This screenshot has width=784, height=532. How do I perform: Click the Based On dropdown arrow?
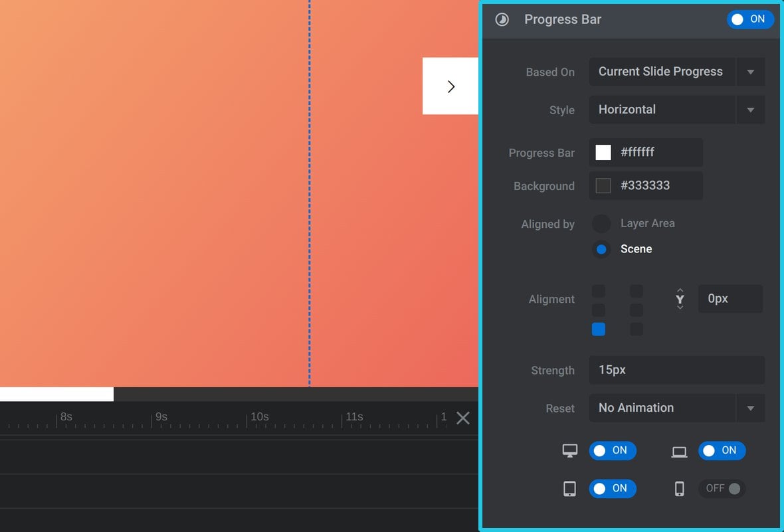750,72
